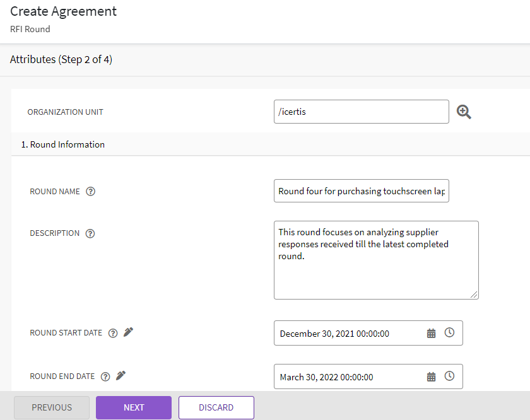Image resolution: width=530 pixels, height=420 pixels.
Task: Click the help icon beside Round Name
Action: [90, 192]
